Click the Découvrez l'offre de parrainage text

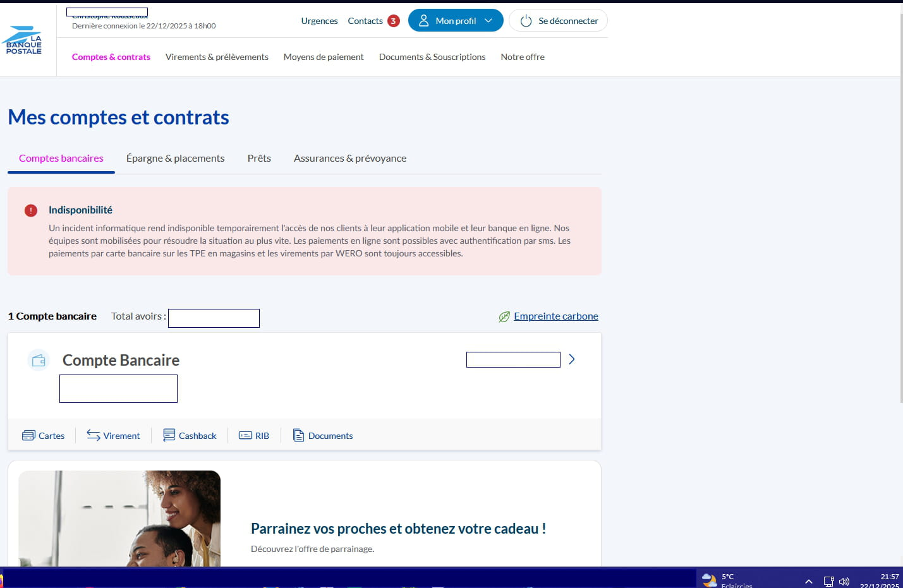click(312, 549)
